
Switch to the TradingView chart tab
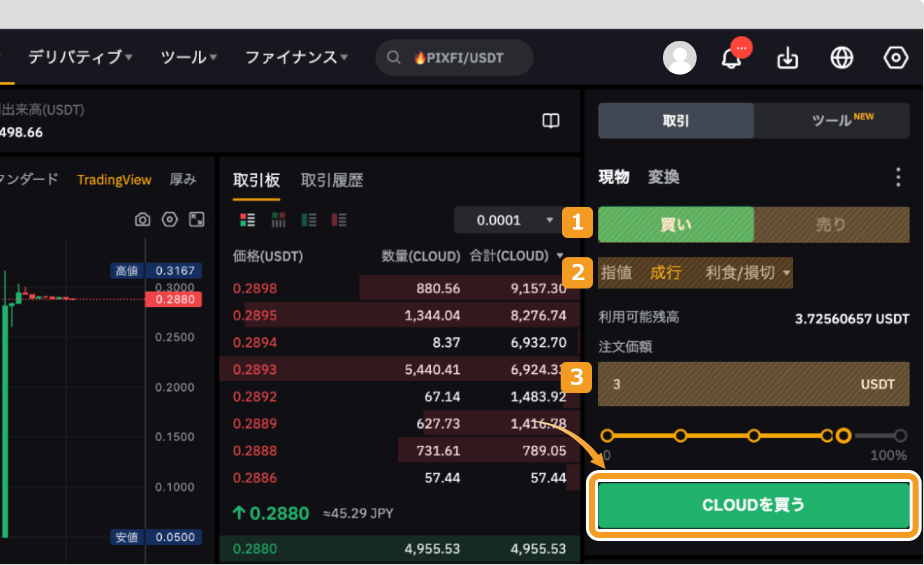point(114,180)
